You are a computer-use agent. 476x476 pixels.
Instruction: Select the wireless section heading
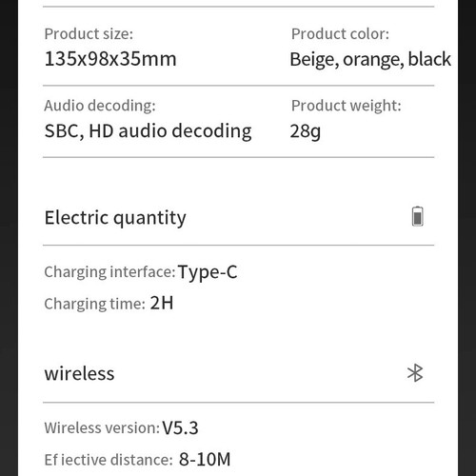point(79,373)
